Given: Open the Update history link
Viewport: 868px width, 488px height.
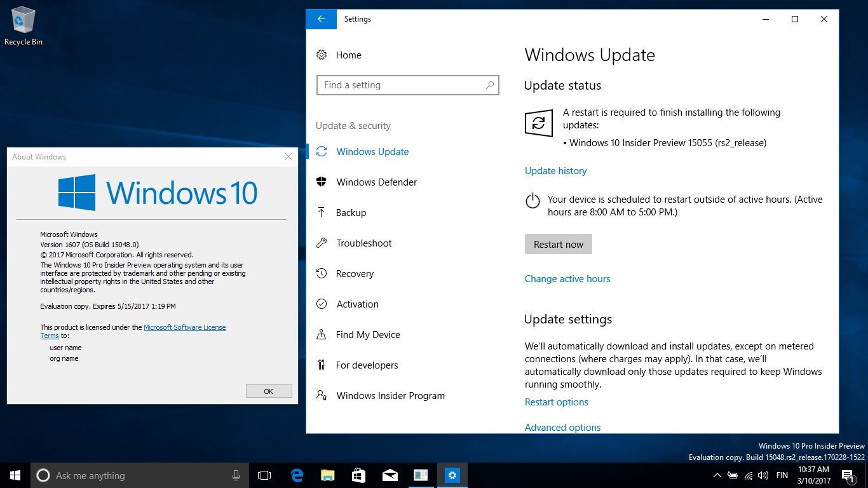Looking at the screenshot, I should (555, 171).
